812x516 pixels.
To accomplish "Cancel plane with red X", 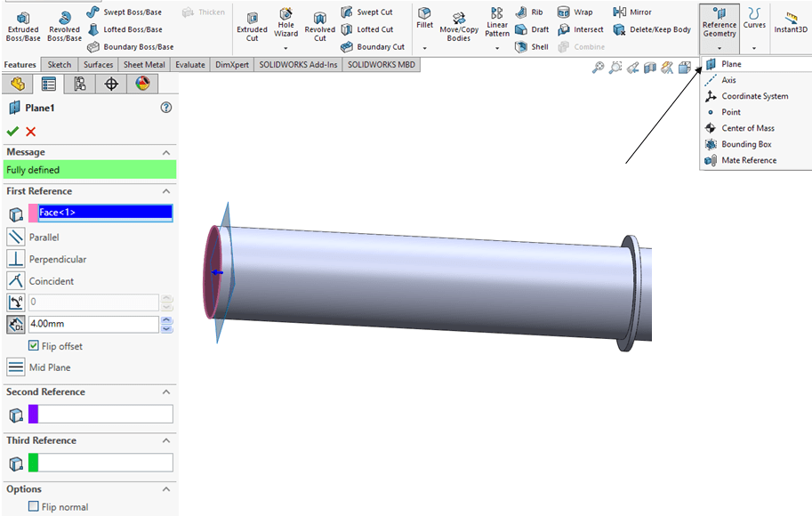I will 31,132.
